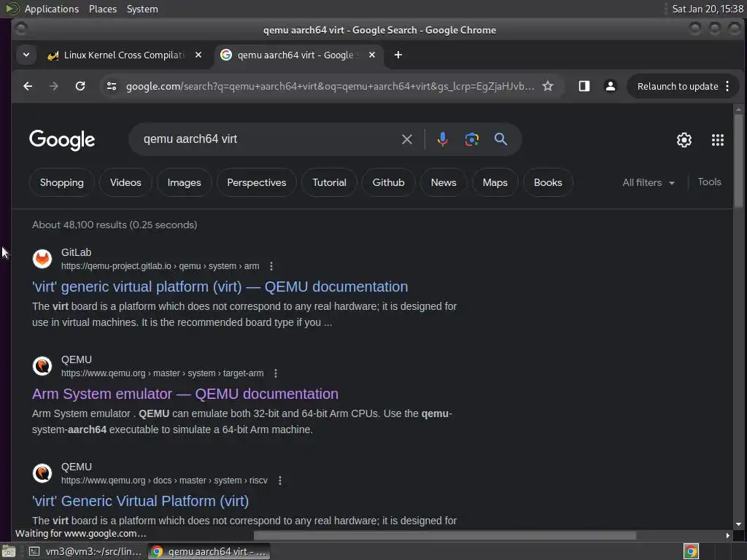The height and width of the screenshot is (560, 747).
Task: Go back to the previous page
Action: [28, 86]
